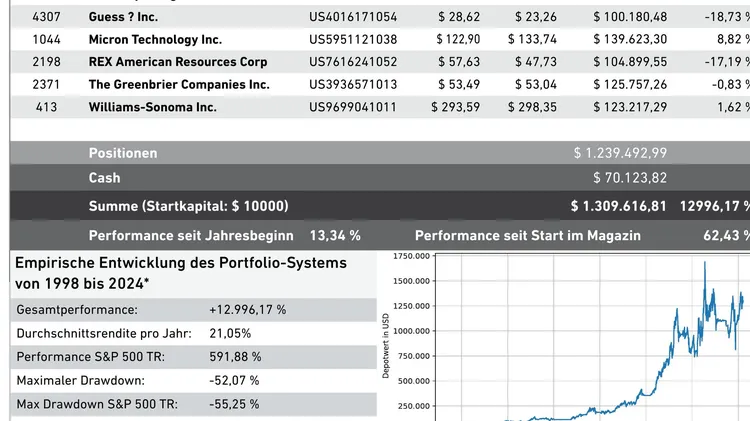750x421 pixels.
Task: Click the value $ 123.217,29
Action: pyautogui.click(x=630, y=107)
